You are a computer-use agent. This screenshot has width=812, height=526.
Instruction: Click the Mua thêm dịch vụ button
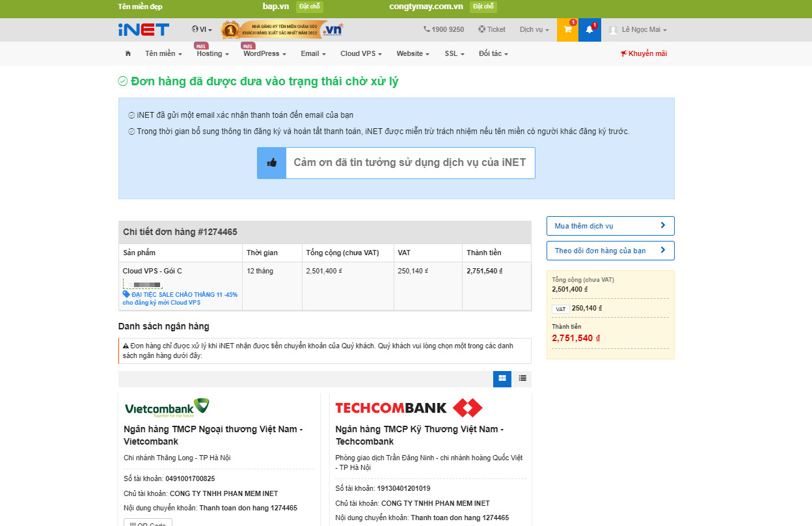point(610,226)
